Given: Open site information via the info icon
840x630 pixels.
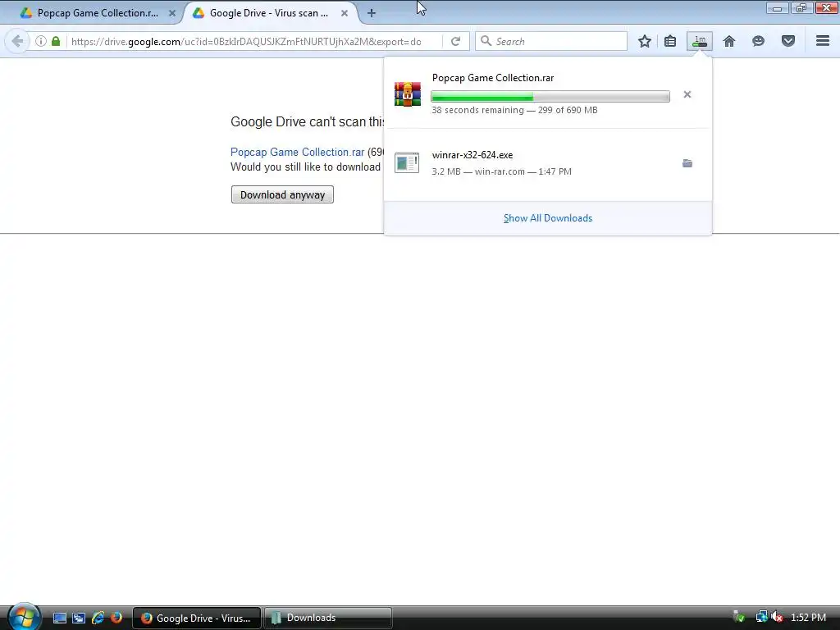Looking at the screenshot, I should tap(41, 41).
